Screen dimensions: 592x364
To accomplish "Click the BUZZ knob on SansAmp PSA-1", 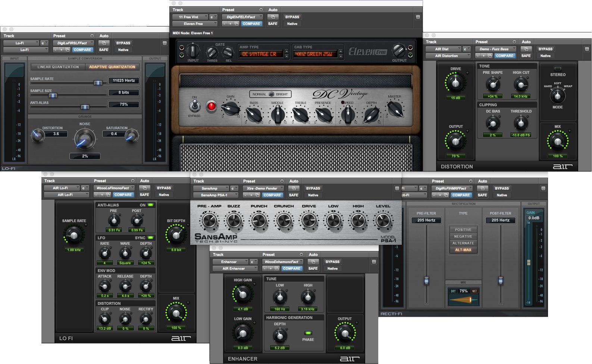I will click(x=234, y=221).
